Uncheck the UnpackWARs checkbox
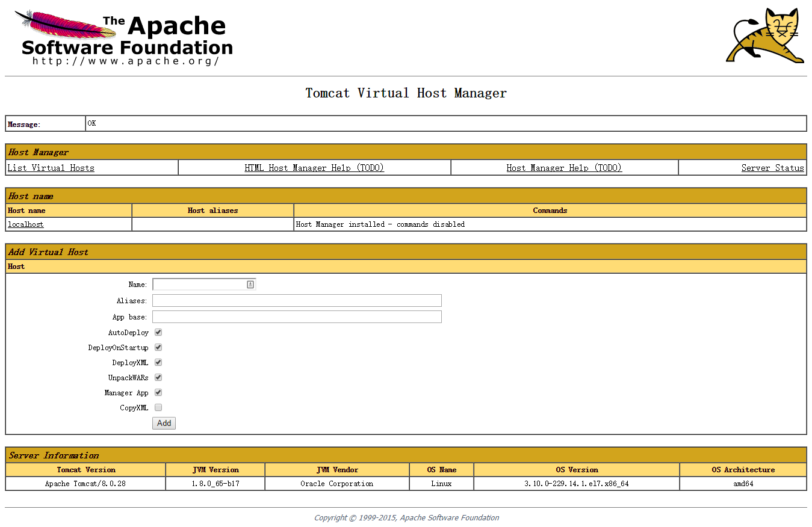The height and width of the screenshot is (527, 812). 158,377
